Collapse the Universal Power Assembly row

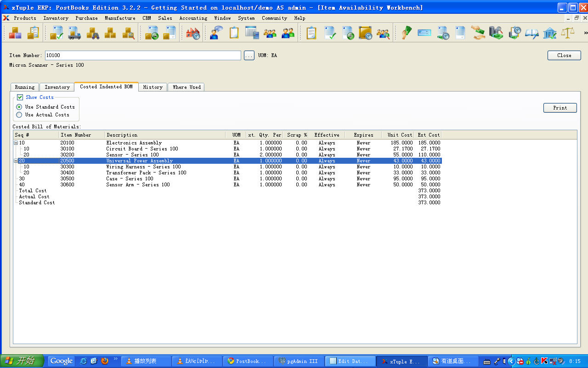click(x=16, y=161)
